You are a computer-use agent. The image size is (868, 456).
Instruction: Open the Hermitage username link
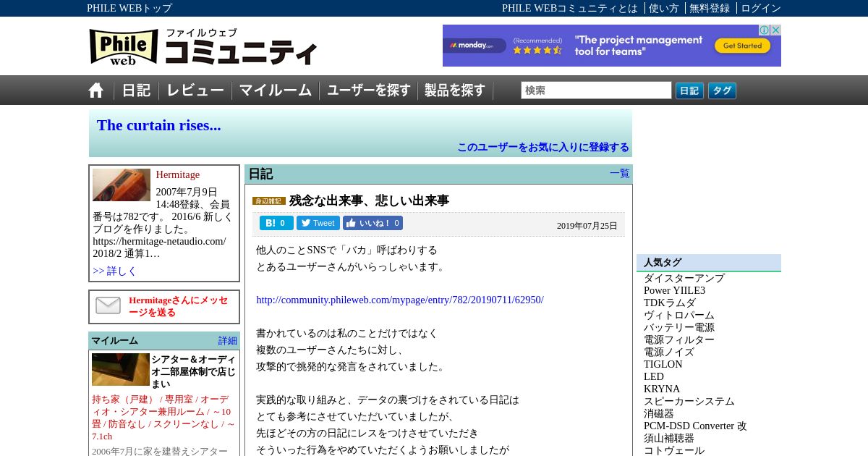coord(178,174)
